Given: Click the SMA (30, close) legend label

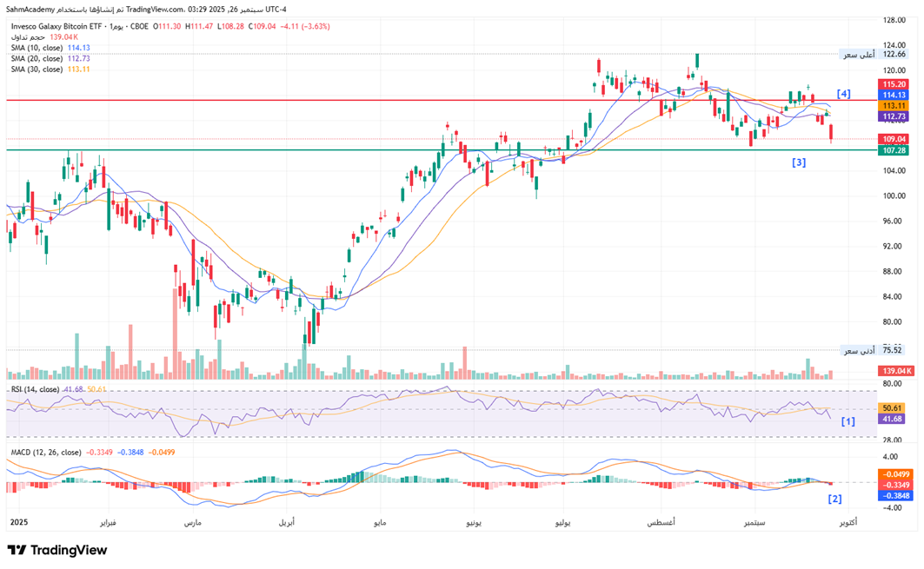Looking at the screenshot, I should coord(37,69).
